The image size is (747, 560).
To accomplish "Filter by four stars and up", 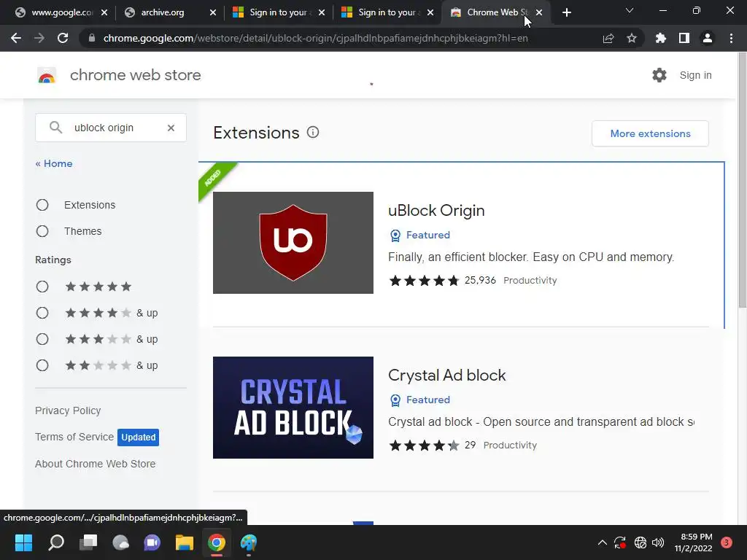I will click(42, 313).
